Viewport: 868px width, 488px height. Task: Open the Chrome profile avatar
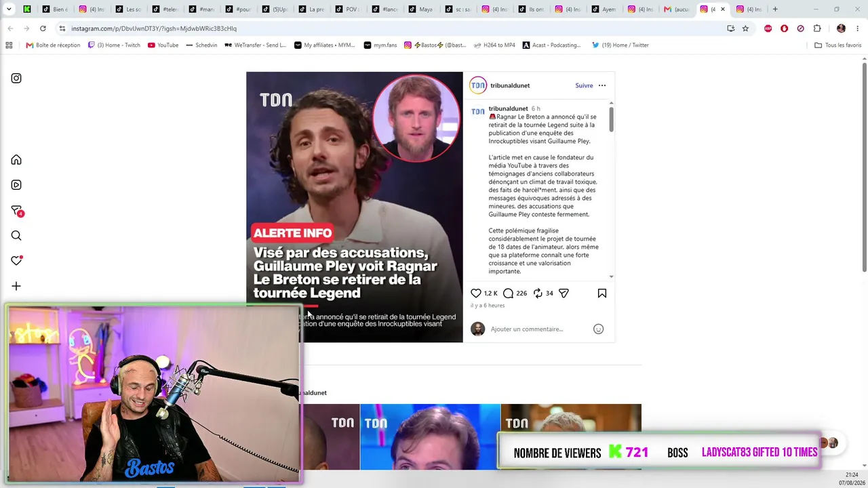842,28
